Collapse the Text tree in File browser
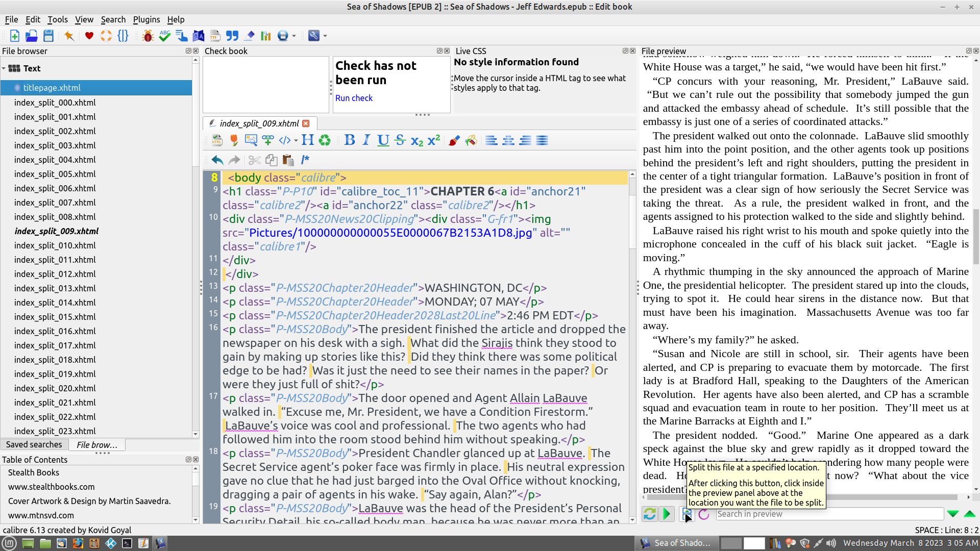 [4, 68]
